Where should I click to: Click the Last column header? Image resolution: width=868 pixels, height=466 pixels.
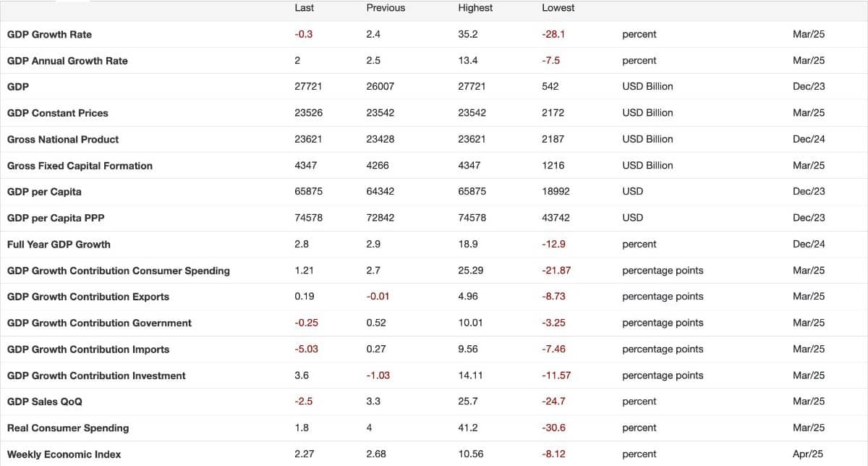[x=305, y=8]
